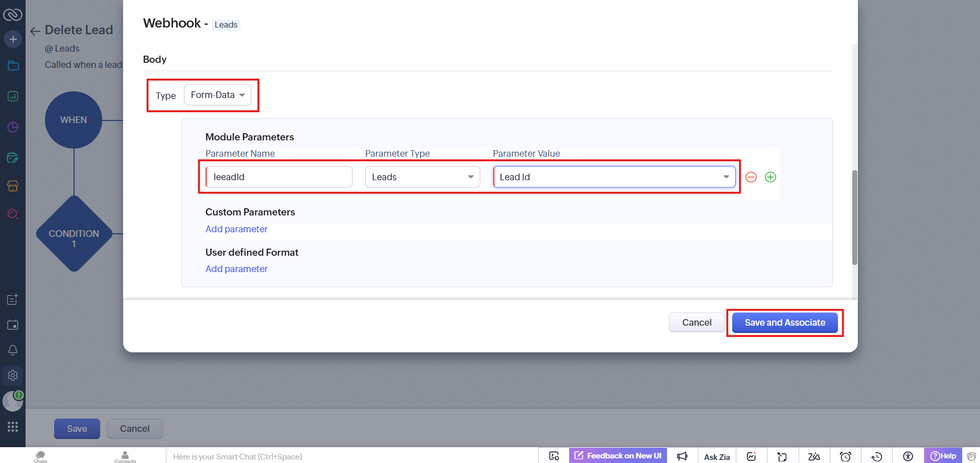The height and width of the screenshot is (463, 980).
Task: Go back using the arrow beside Delete Lead
Action: coord(35,31)
